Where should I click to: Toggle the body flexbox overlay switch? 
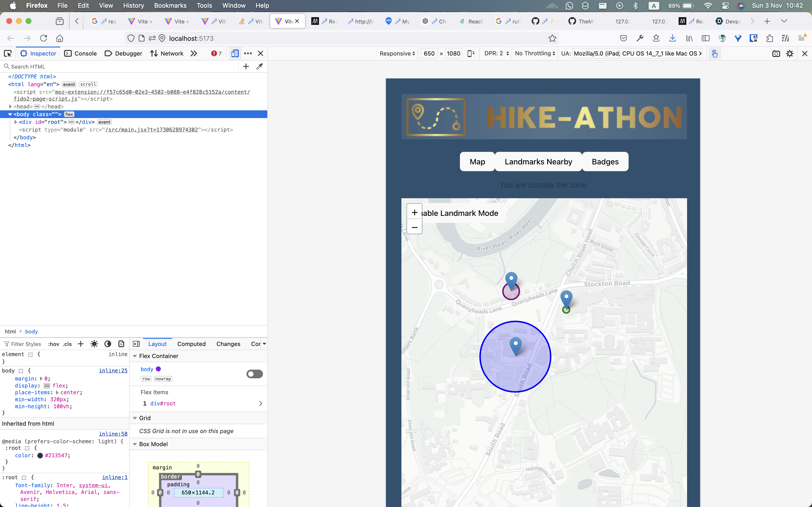click(254, 374)
